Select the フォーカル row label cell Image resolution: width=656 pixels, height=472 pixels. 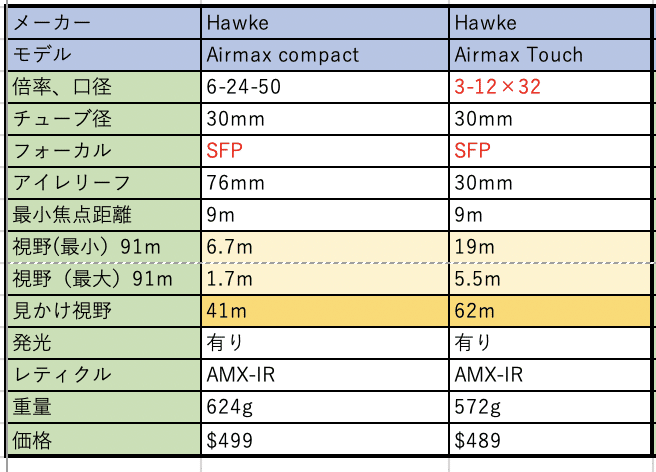100,150
